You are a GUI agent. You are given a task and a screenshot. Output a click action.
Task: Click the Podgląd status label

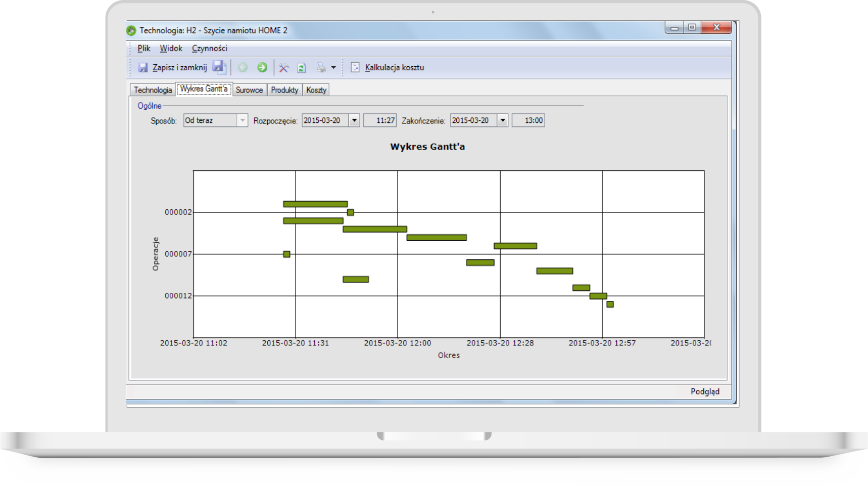[x=705, y=391]
